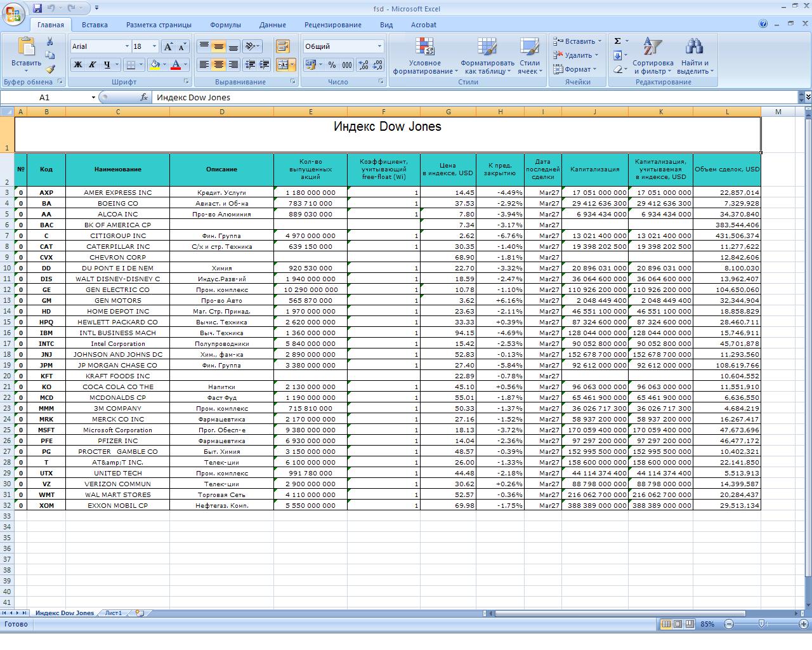
Task: Open the Рецензирование tab
Action: pyautogui.click(x=332, y=25)
